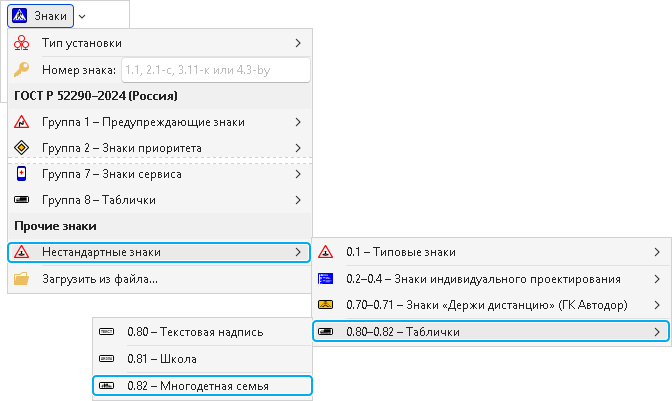Click the yellow Держи дистанцию sign icon
This screenshot has height=401, width=672.
326,305
